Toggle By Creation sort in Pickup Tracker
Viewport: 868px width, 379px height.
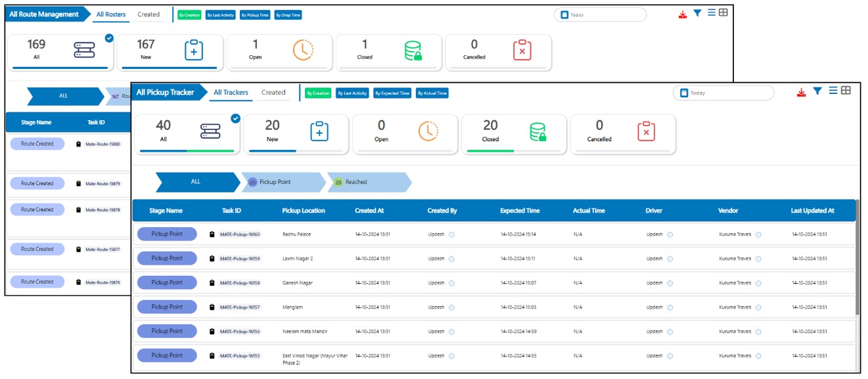coord(318,93)
